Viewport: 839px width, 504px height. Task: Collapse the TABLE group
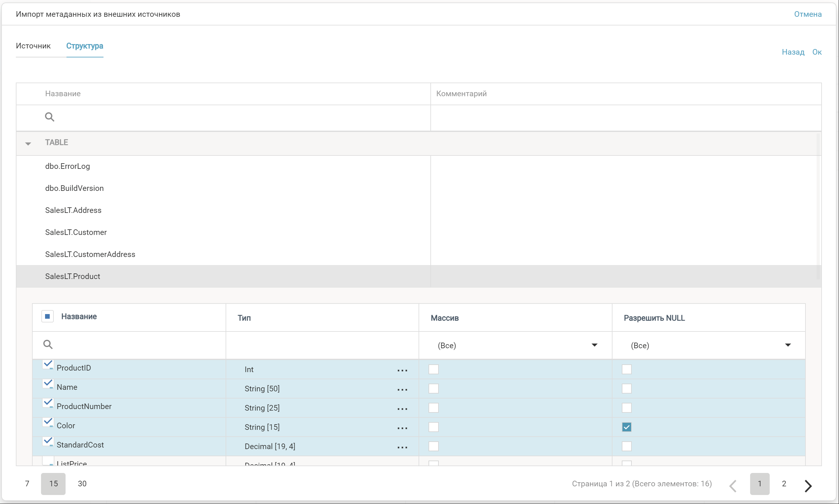(x=28, y=144)
